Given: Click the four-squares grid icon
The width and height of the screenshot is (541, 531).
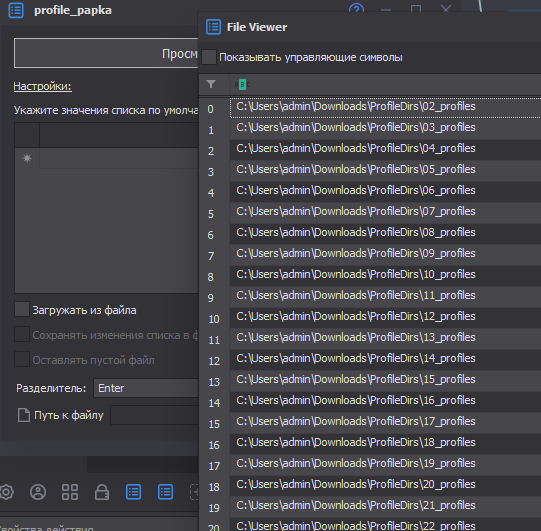Looking at the screenshot, I should point(70,492).
